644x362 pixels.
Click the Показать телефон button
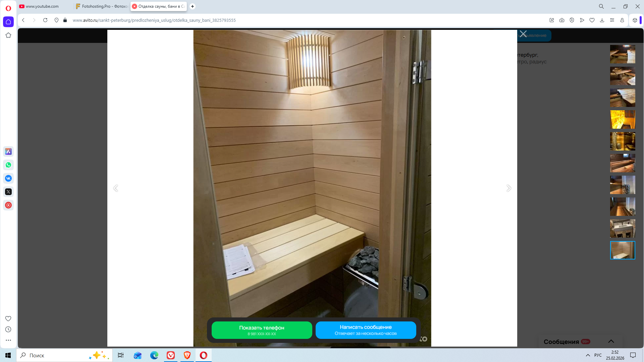tap(262, 330)
